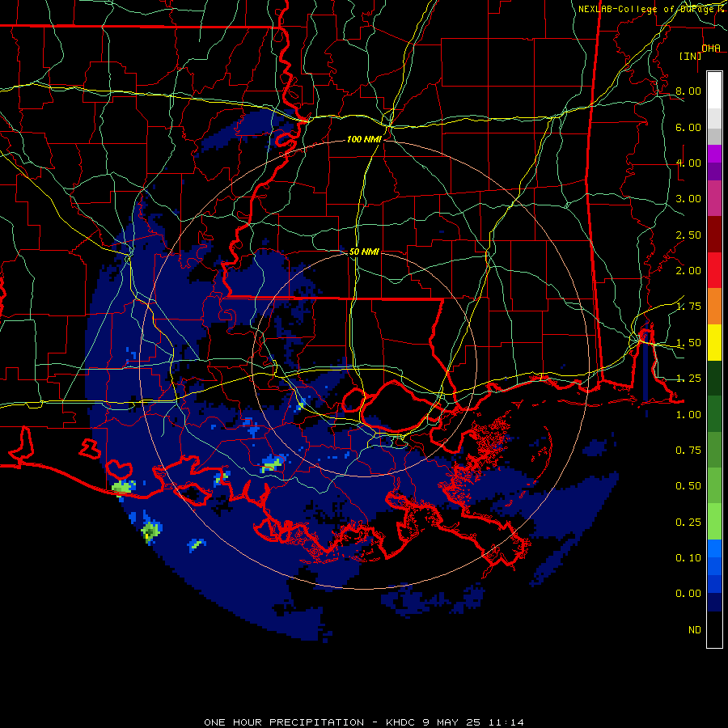Pick the bright red swatch beside 2.00
The height and width of the screenshot is (728, 728).
[714, 270]
